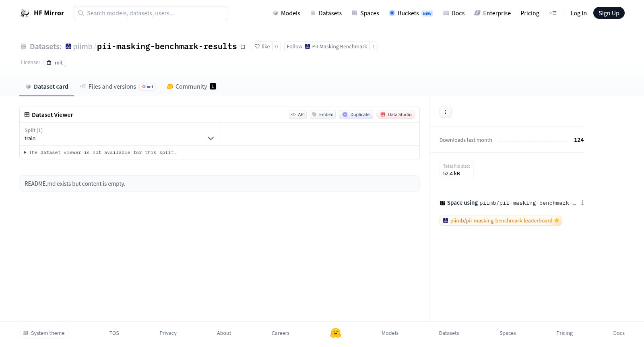Screen dimensions: 644x347
Task: Open the mit license tag
Action: tap(55, 62)
